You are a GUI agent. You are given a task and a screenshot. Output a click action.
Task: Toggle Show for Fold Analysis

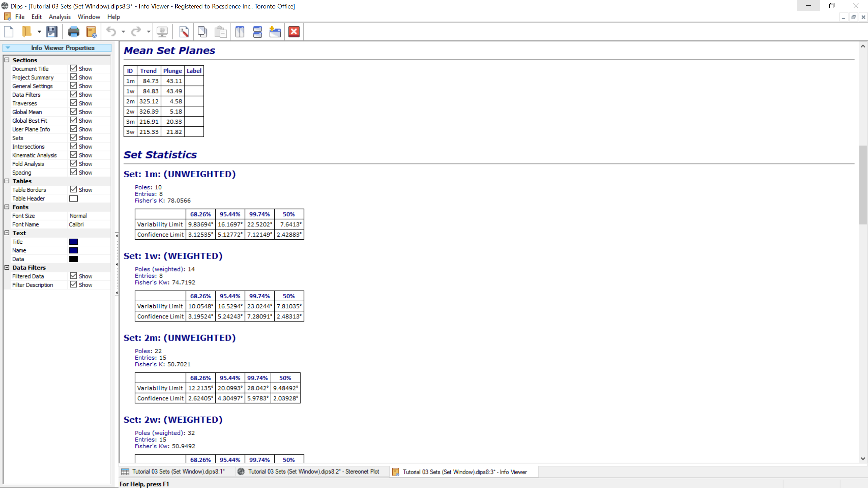tap(73, 164)
